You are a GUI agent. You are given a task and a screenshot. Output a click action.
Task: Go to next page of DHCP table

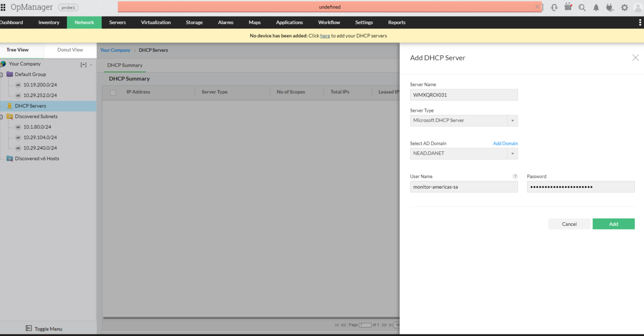tap(384, 325)
